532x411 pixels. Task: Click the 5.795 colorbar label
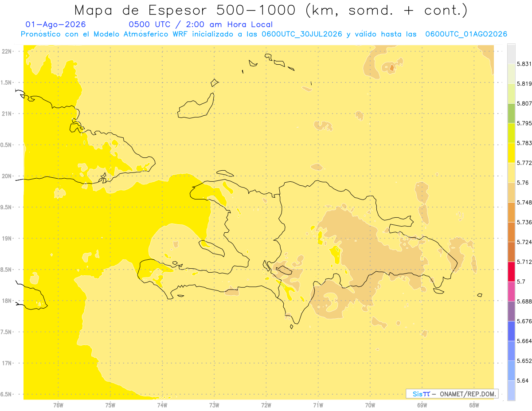click(x=524, y=123)
